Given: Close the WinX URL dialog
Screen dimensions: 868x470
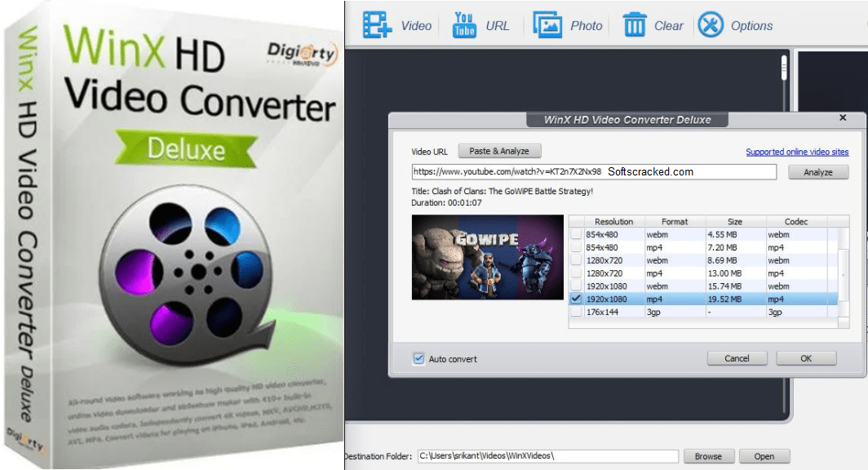Looking at the screenshot, I should pos(843,118).
